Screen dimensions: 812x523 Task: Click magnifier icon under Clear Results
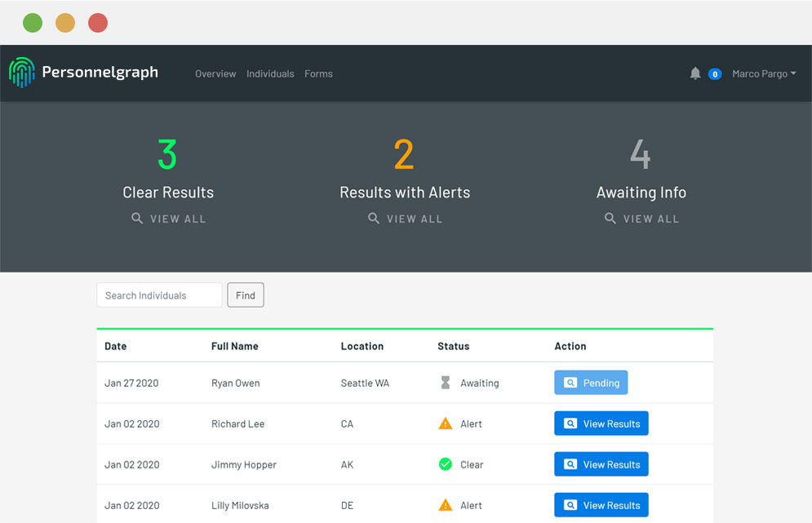[x=137, y=219]
